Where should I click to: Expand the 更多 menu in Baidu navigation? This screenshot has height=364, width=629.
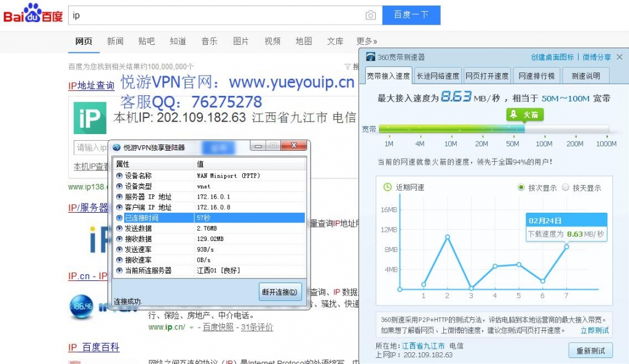click(366, 41)
